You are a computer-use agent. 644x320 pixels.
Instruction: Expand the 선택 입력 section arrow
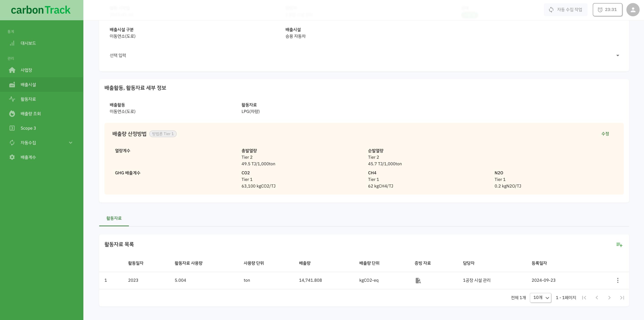point(618,55)
